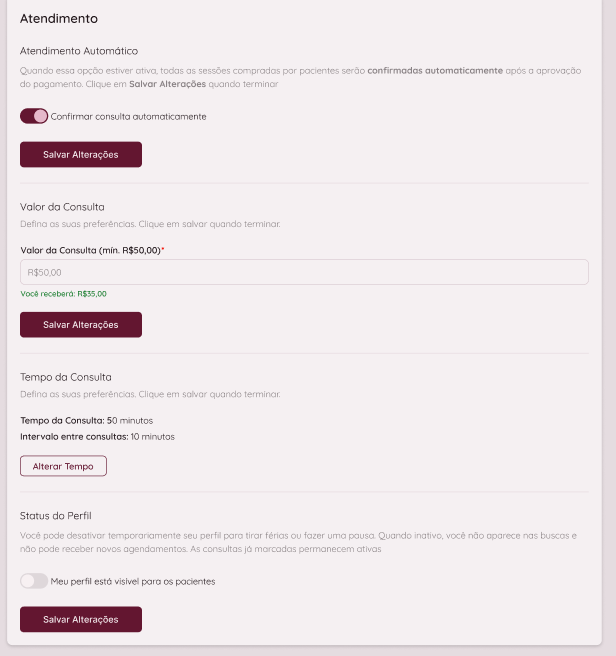Viewport: 616px width, 656px height.
Task: Click 'Intervalo entre consultas: 10 minutos' line
Action: pos(98,437)
